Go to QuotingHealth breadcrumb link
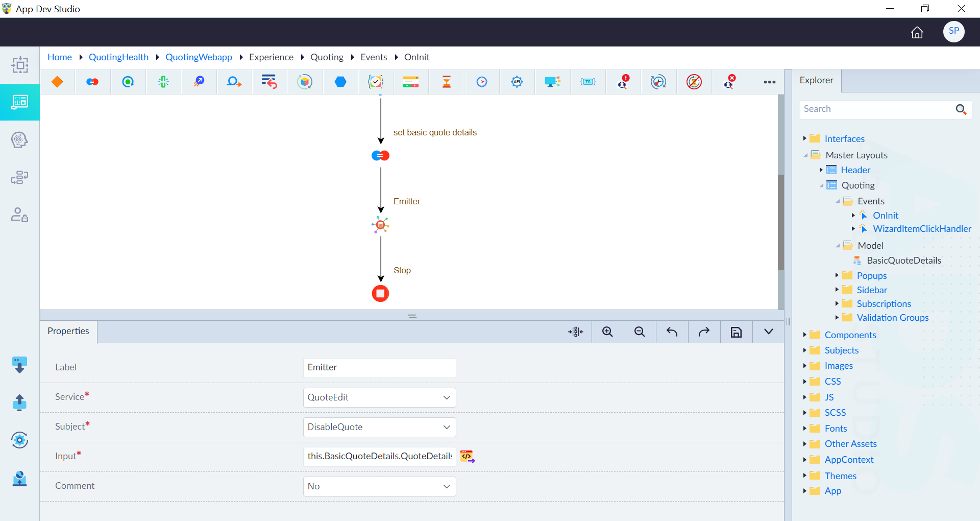 pos(118,57)
